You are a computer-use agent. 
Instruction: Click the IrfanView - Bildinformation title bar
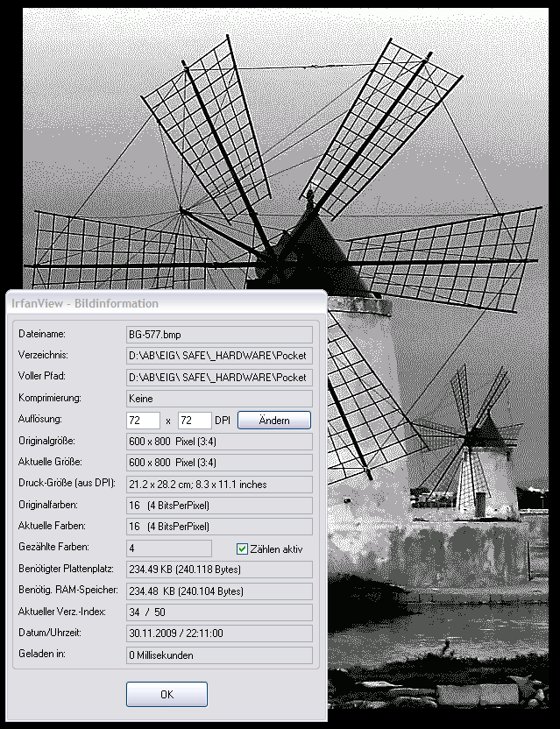(x=167, y=303)
